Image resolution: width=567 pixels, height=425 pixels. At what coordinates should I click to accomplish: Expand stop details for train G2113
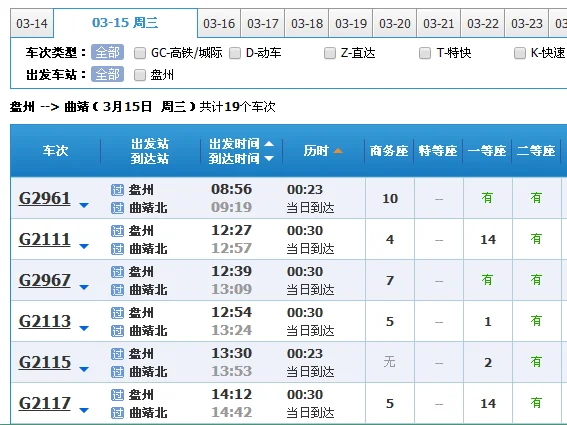point(84,328)
